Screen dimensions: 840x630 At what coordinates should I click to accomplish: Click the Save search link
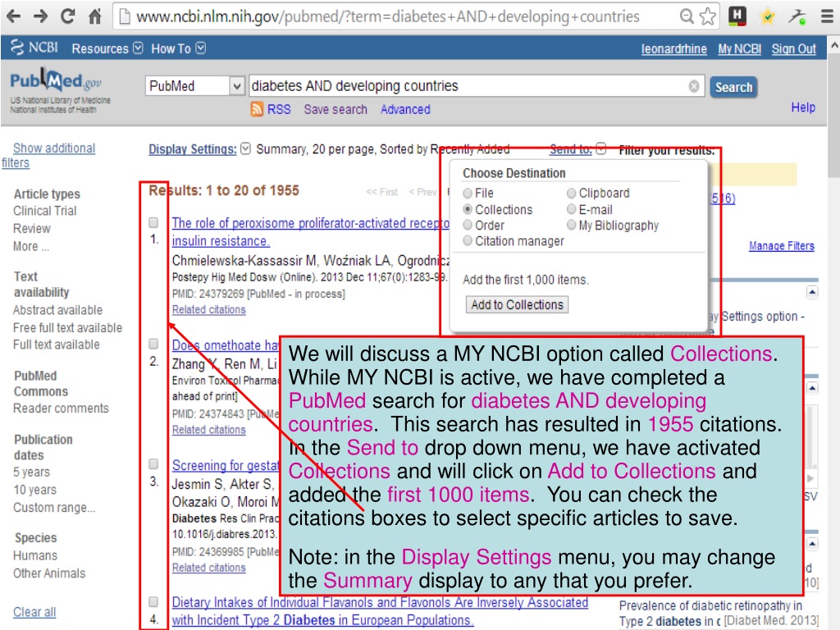336,109
